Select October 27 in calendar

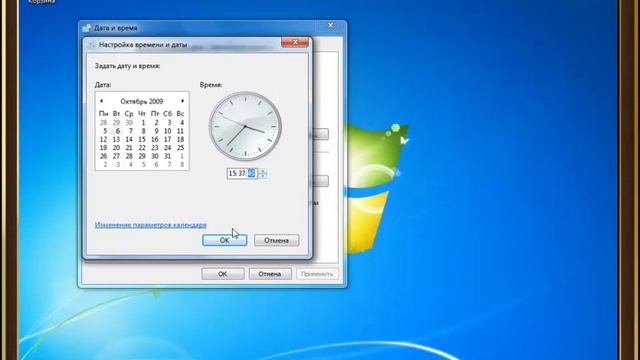[116, 156]
